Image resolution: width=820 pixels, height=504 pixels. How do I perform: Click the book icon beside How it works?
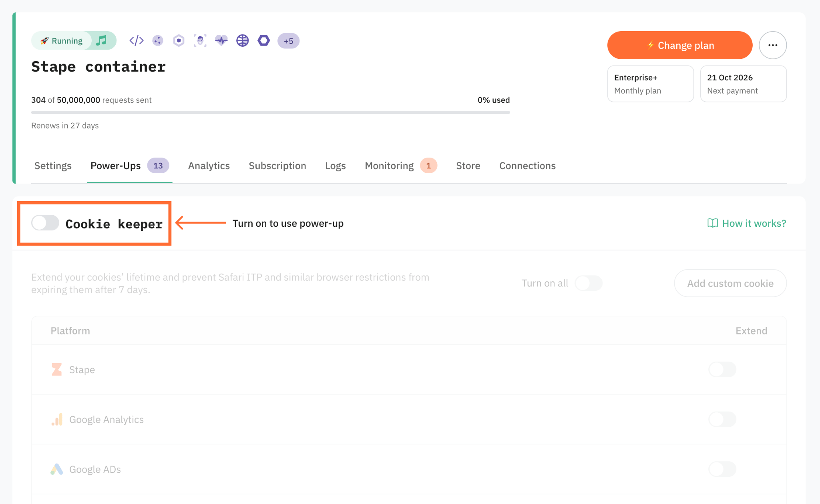(713, 223)
